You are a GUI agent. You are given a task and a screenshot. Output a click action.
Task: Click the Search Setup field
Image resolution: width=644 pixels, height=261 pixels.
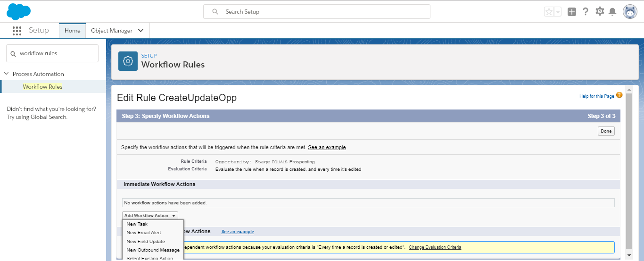[317, 12]
